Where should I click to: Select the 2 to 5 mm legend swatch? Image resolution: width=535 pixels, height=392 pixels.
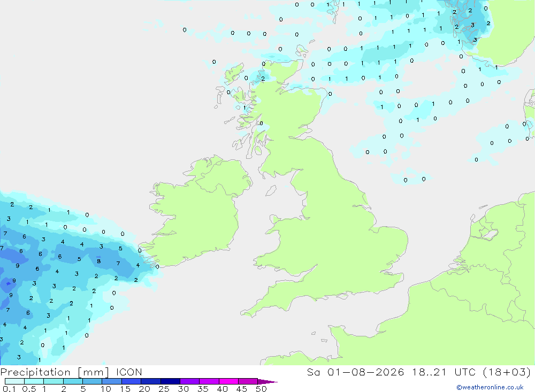pos(73,381)
